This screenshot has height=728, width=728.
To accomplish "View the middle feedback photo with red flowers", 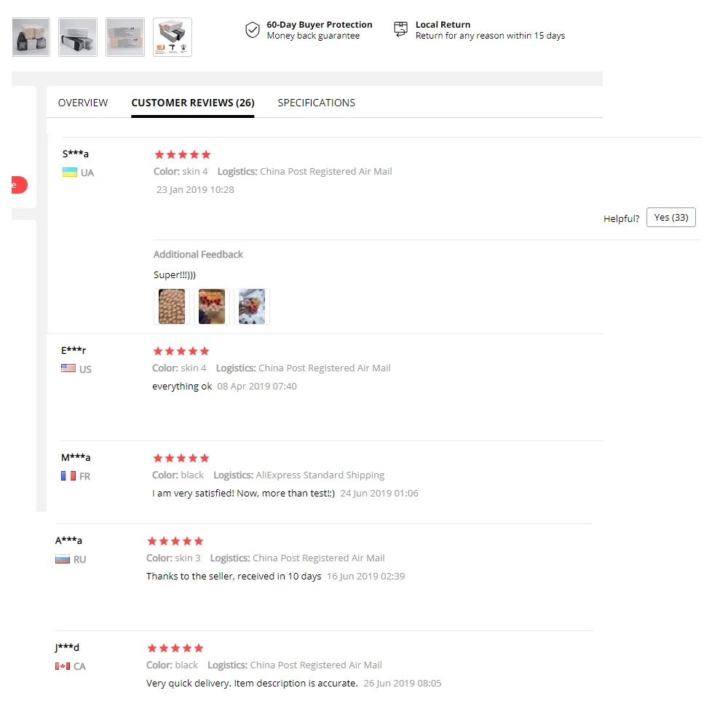I will pos(212,306).
